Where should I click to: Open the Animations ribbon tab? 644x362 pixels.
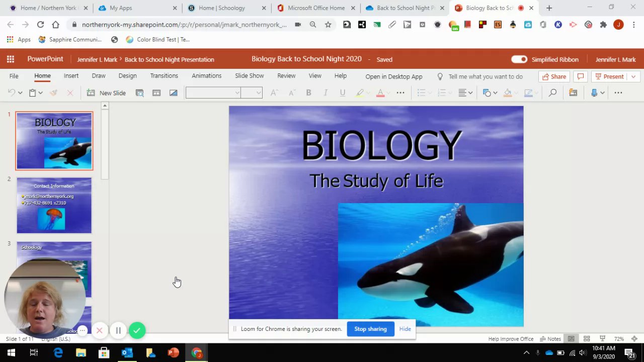click(206, 76)
